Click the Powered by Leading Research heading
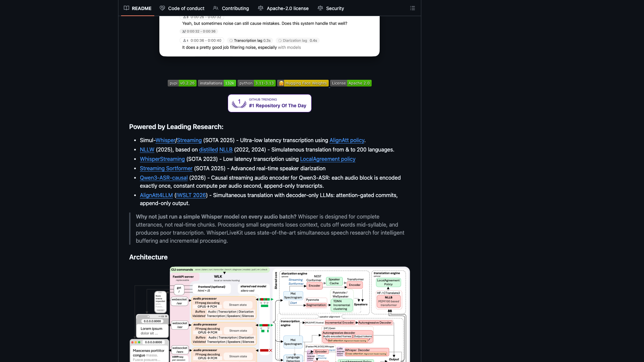644x362 pixels. 176,127
